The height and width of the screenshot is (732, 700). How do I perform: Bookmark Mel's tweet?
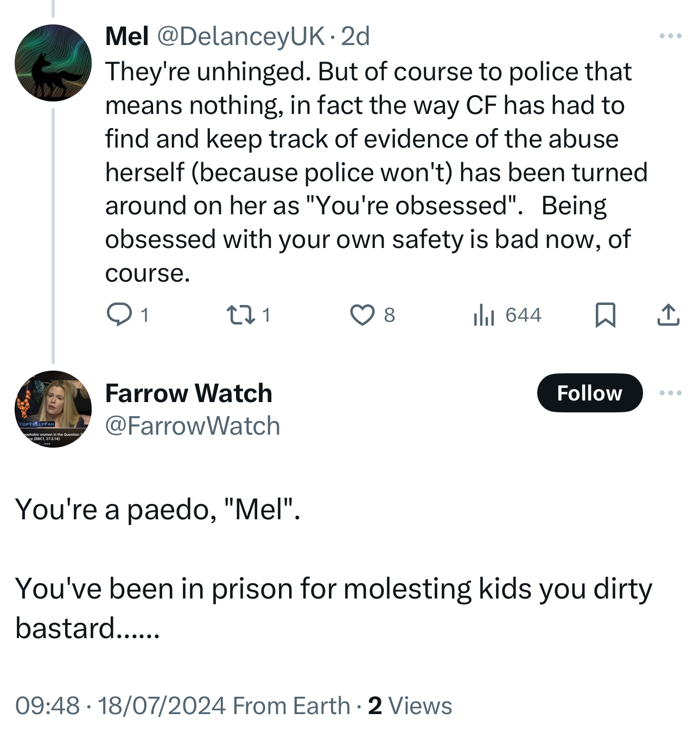605,315
